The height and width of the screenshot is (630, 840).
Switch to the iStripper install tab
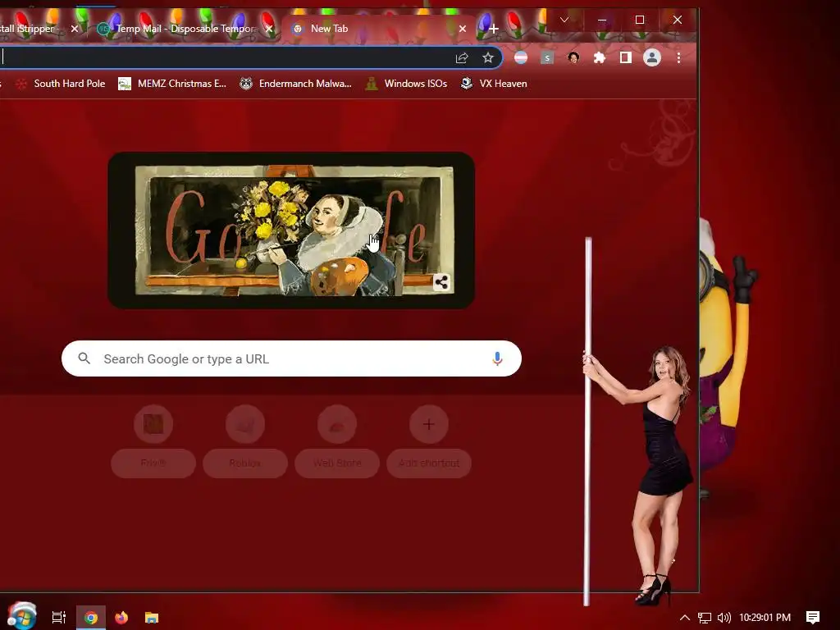[x=32, y=29]
